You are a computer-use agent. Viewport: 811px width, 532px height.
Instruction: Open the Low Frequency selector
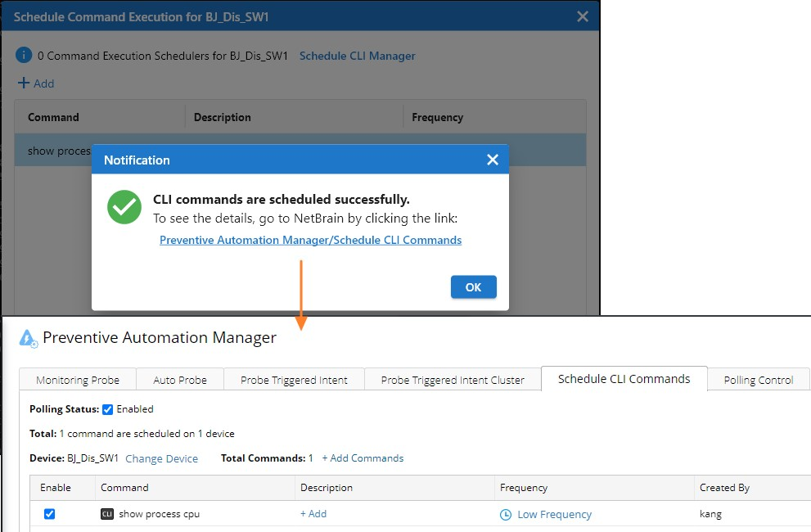point(554,515)
